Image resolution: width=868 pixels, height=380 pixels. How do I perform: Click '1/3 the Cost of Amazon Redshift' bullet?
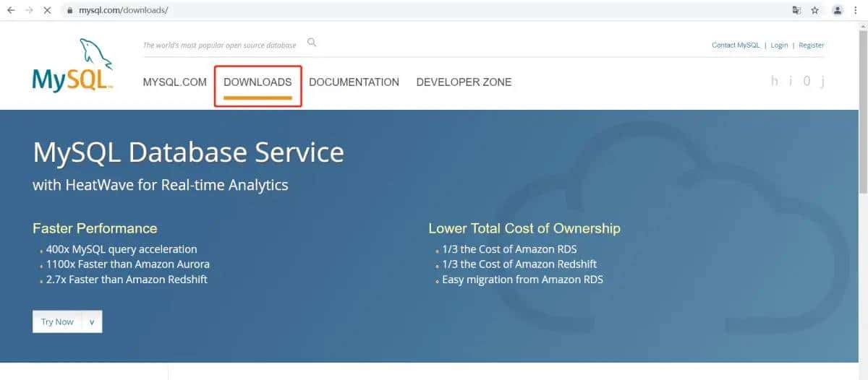tap(519, 264)
